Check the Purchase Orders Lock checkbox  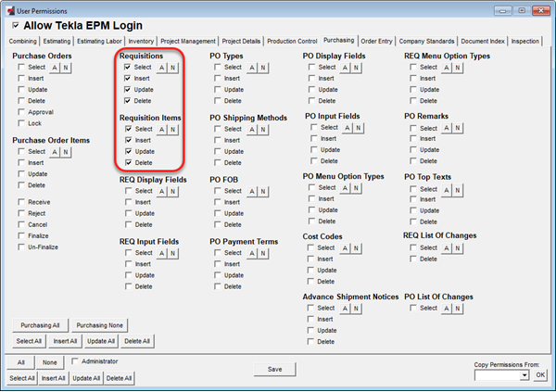pos(21,123)
